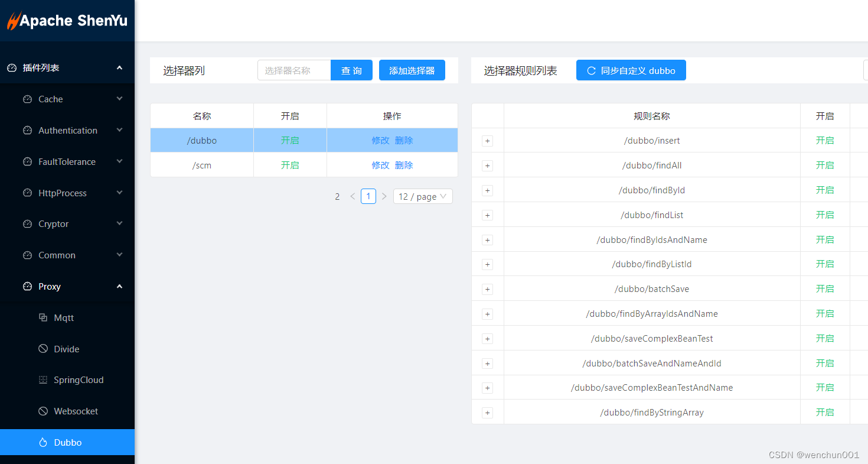Collapse the Proxy submenu arrow

point(119,287)
